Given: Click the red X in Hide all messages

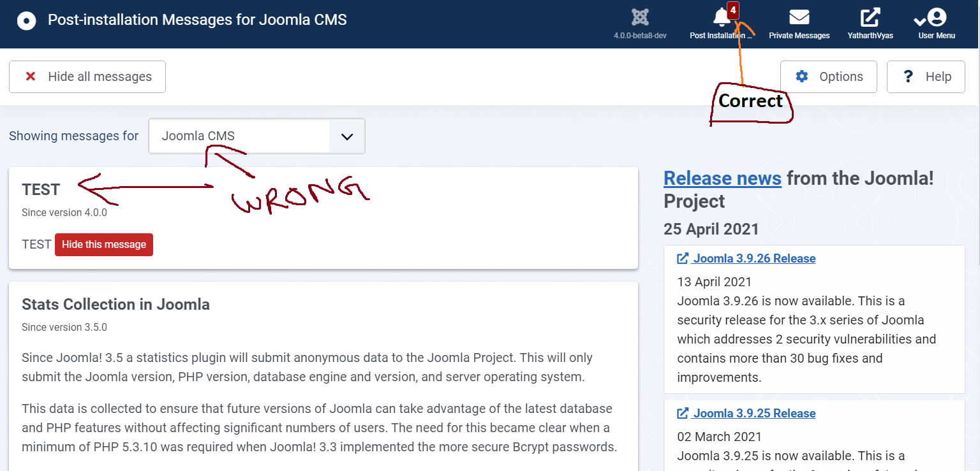Looking at the screenshot, I should (30, 76).
